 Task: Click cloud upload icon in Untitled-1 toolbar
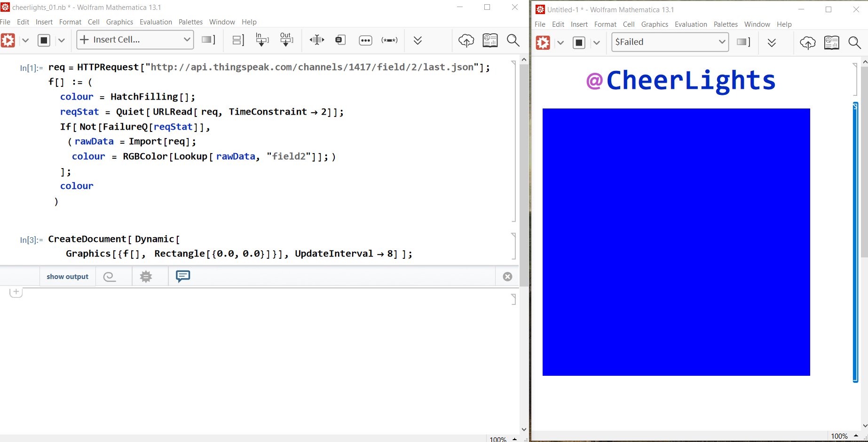(808, 43)
